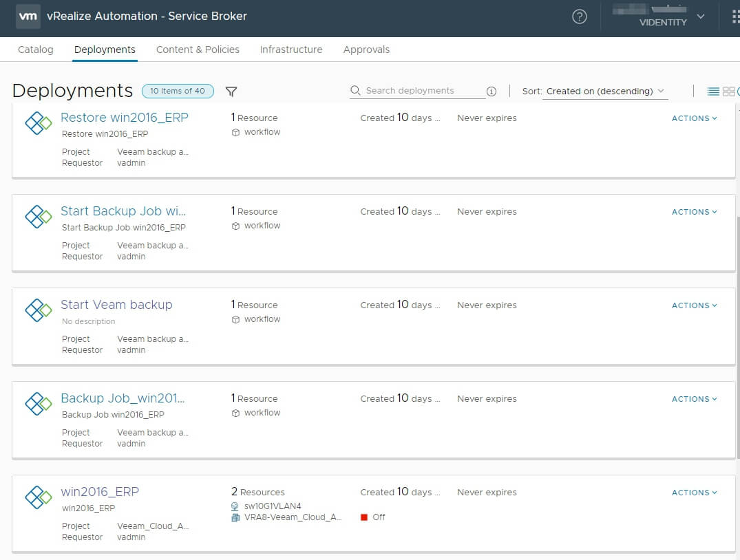This screenshot has width=740, height=560.
Task: Open Actions menu for win2016_ERP deployment
Action: [693, 492]
